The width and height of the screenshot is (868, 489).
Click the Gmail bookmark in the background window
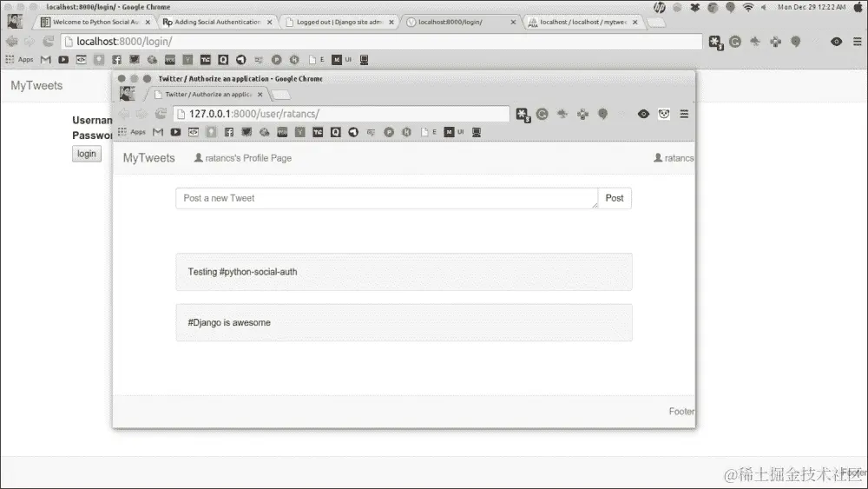pyautogui.click(x=45, y=59)
